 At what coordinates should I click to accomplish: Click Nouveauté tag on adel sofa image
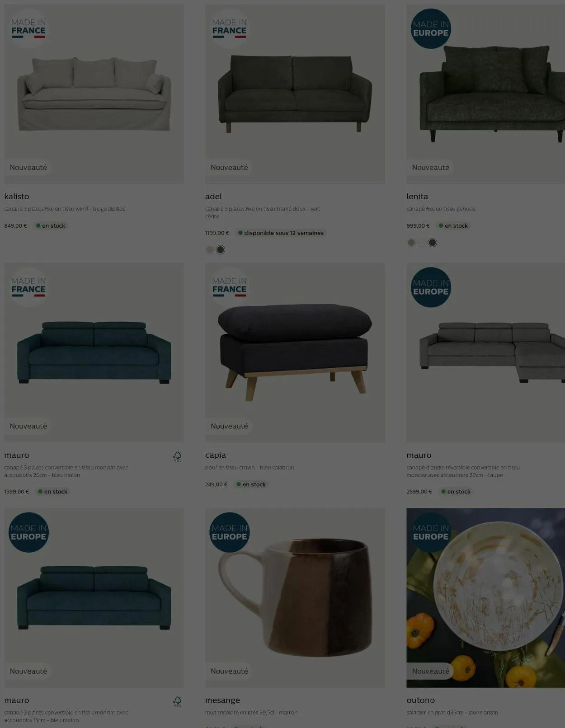point(229,167)
